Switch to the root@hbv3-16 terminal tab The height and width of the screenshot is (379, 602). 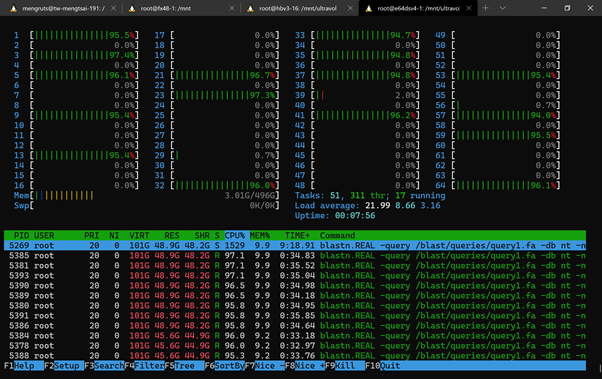(300, 8)
